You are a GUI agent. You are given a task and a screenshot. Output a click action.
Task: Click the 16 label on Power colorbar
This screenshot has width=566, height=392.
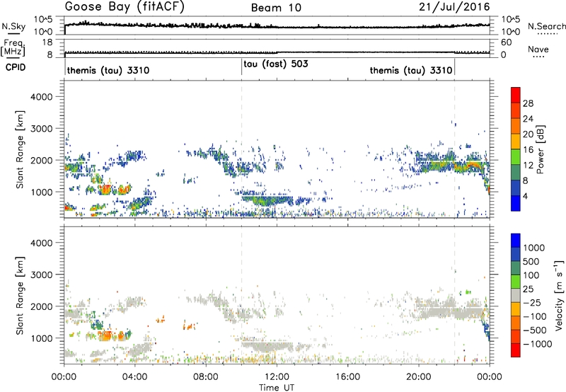coord(528,150)
